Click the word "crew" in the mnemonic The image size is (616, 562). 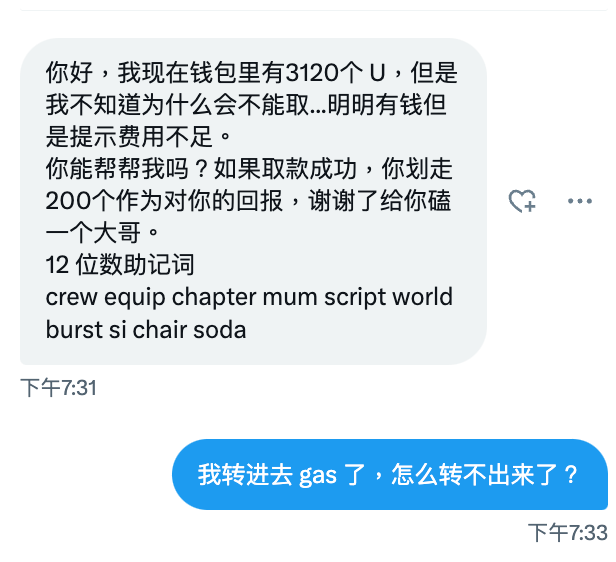(71, 297)
